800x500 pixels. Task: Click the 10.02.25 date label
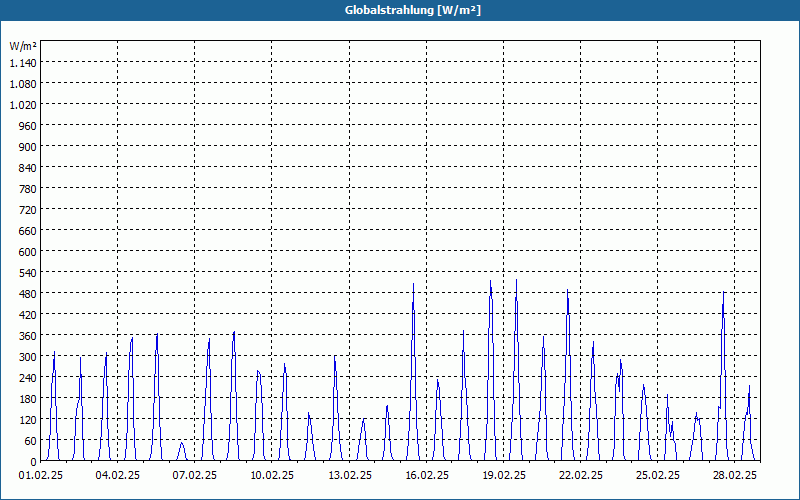(x=272, y=476)
